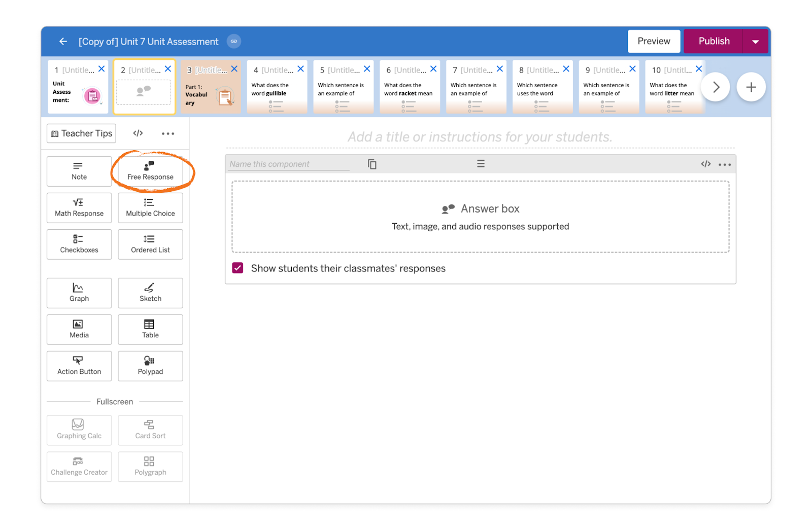This screenshot has height=530, width=812.
Task: Add a Math Response component
Action: tap(79, 207)
